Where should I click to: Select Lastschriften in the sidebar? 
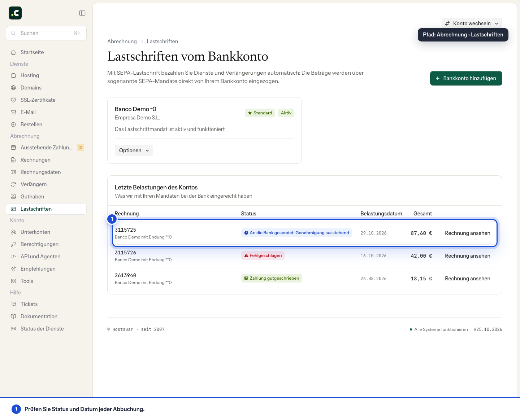[46, 209]
